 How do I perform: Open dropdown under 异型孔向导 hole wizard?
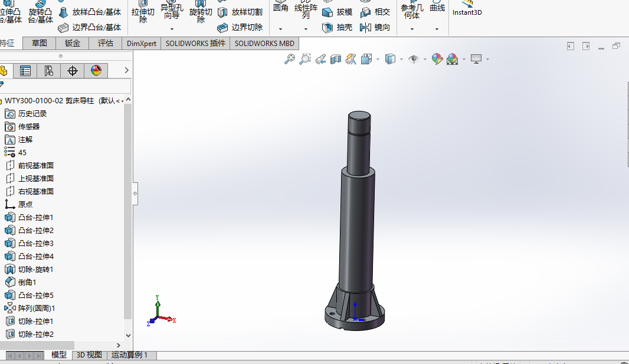[x=172, y=29]
